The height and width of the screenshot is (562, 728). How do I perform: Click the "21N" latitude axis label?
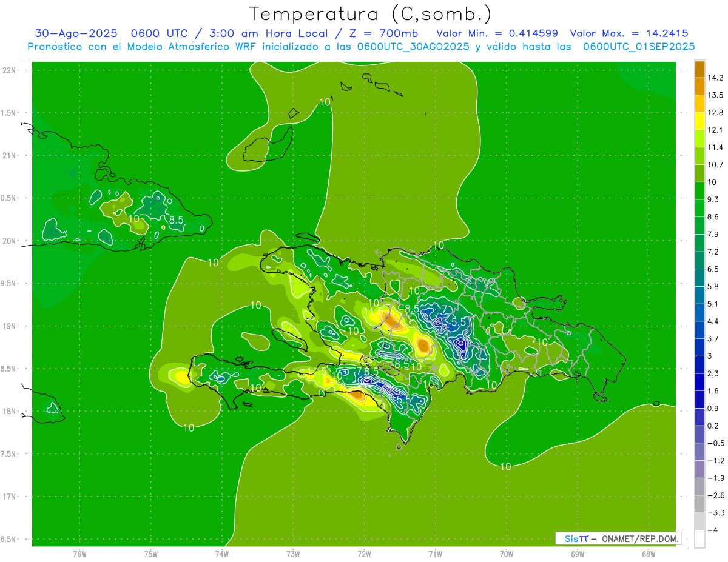pyautogui.click(x=9, y=156)
